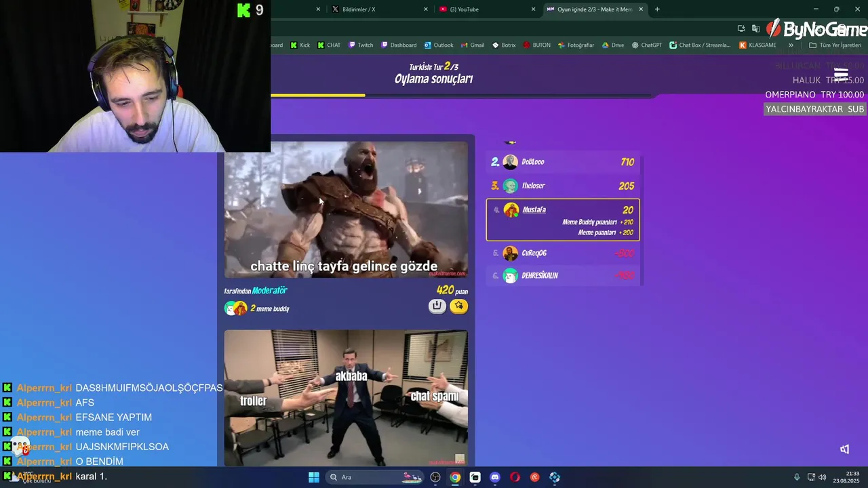This screenshot has height=488, width=868.
Task: Click the Windows Start button
Action: (314, 477)
